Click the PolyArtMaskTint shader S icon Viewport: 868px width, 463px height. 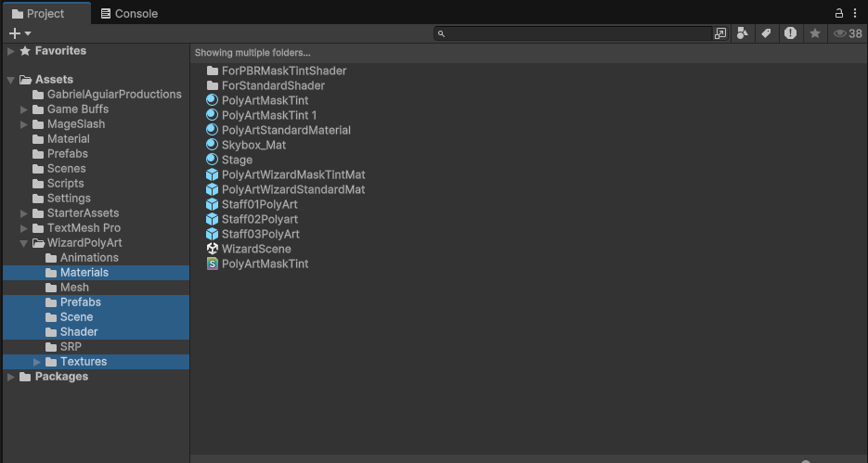[212, 264]
